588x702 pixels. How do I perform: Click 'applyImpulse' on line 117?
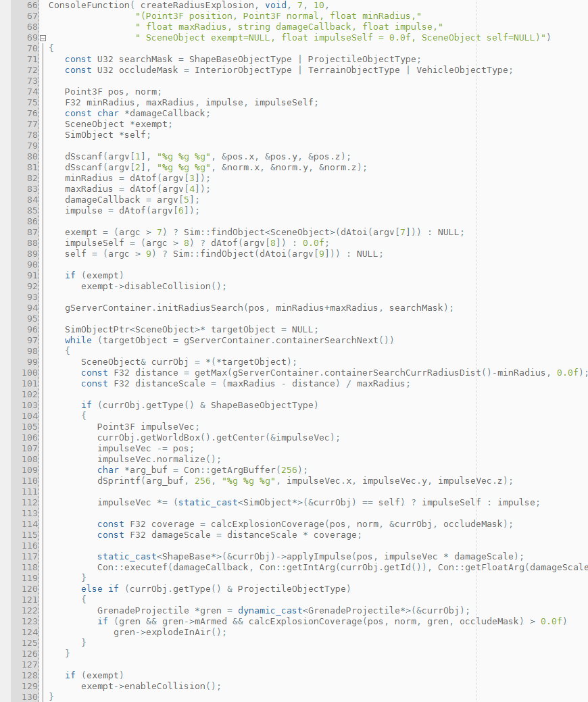point(319,557)
